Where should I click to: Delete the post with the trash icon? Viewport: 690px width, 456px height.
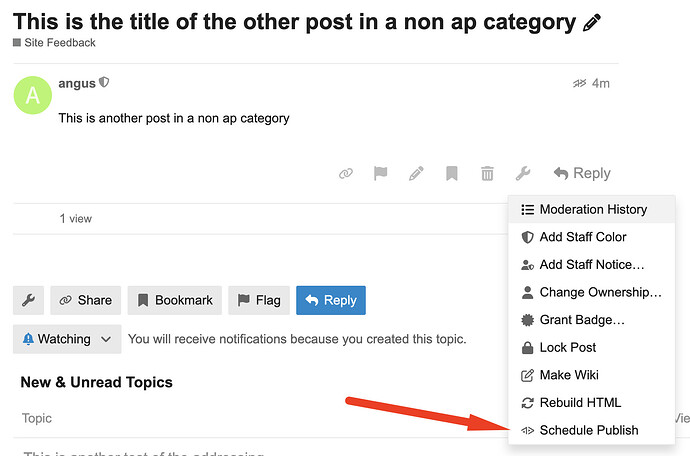tap(487, 173)
